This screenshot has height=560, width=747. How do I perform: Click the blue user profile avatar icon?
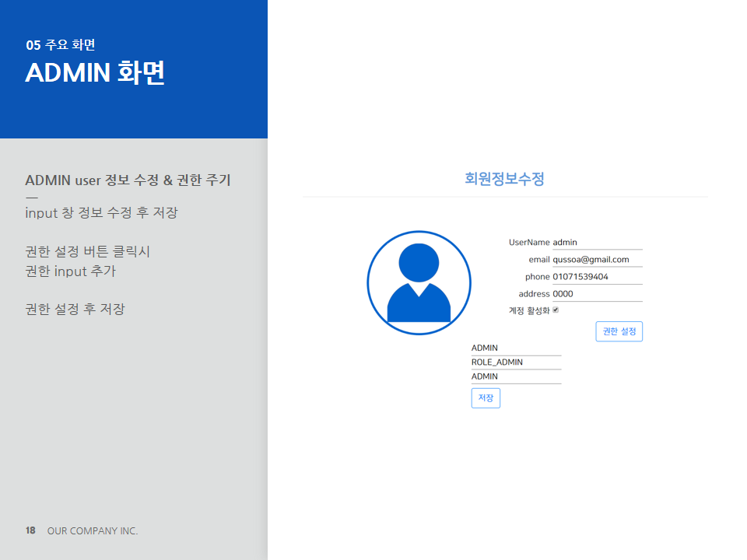point(419,283)
